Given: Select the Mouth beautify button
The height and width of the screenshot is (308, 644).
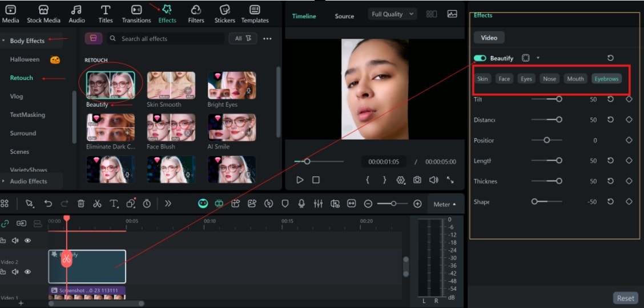Looking at the screenshot, I should click(x=575, y=79).
